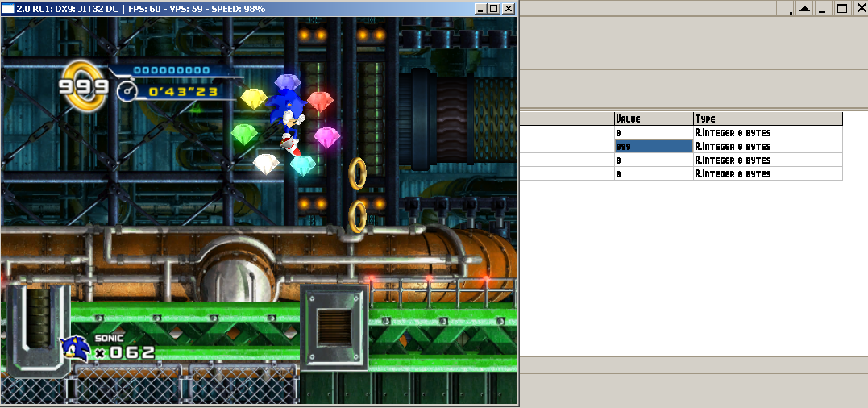Click the Type cell beside the 999 value
The image size is (868, 408).
pos(768,146)
